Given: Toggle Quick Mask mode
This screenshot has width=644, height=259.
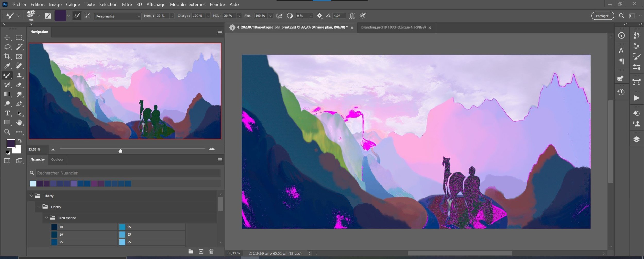Looking at the screenshot, I should click(x=7, y=161).
